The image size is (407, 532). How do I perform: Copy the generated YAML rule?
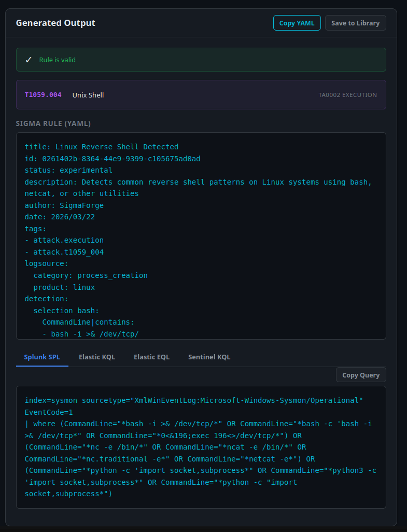click(297, 23)
